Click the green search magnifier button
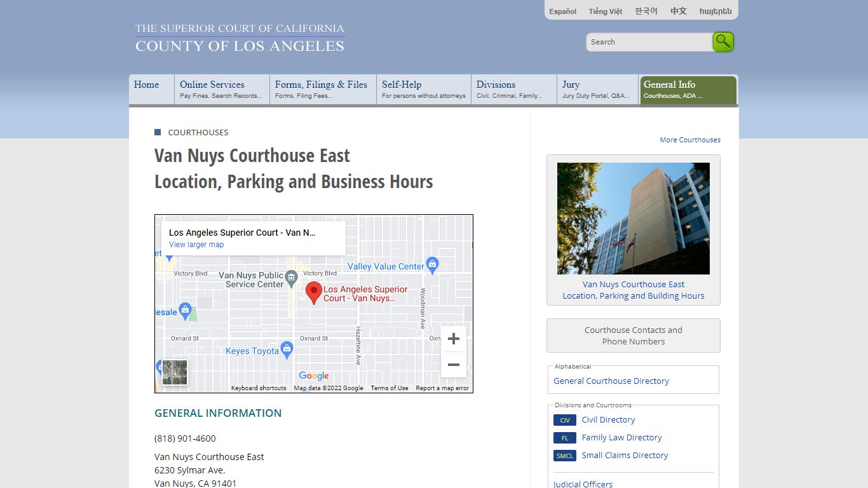The image size is (868, 488). click(x=723, y=42)
